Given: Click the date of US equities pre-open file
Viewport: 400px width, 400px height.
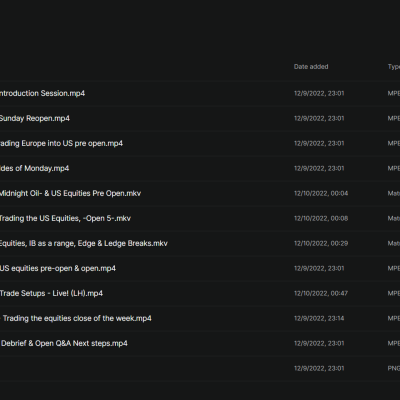Looking at the screenshot, I should (319, 268).
